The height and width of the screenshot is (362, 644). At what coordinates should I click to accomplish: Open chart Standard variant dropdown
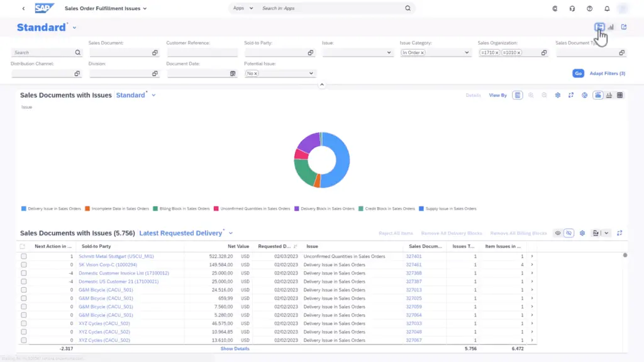[153, 96]
